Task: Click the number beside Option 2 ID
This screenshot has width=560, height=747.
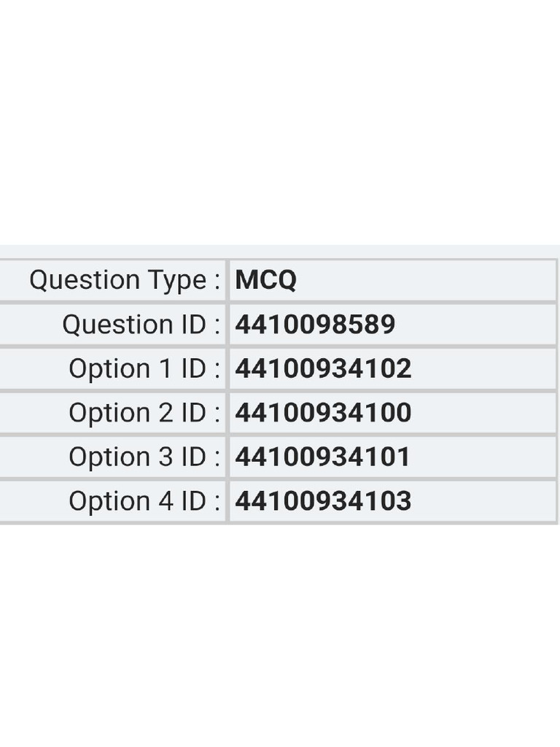Action: [x=323, y=413]
